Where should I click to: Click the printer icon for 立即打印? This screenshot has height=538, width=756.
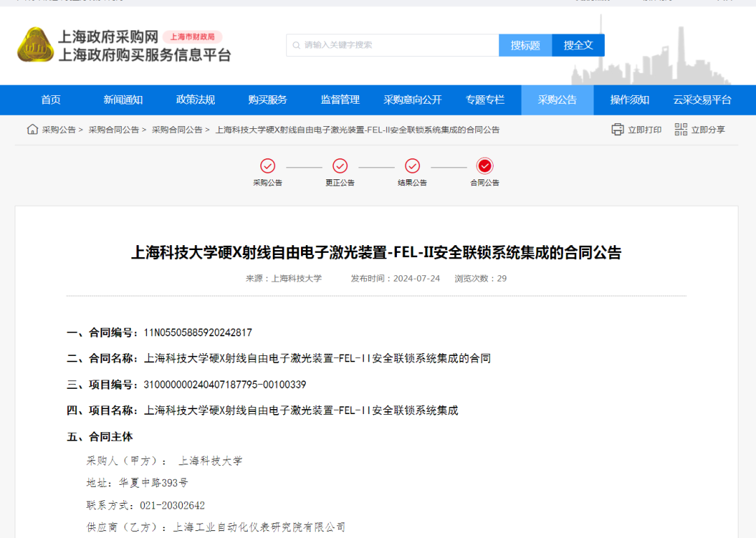point(617,130)
